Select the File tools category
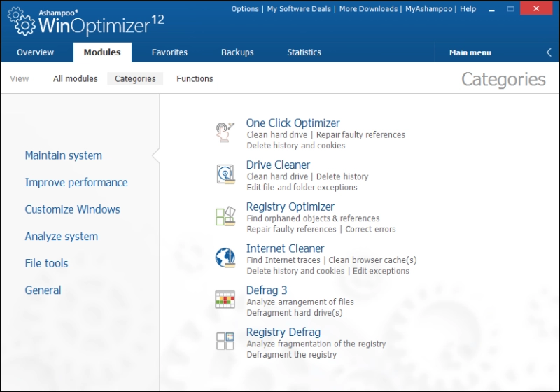This screenshot has height=392, width=560. point(46,263)
